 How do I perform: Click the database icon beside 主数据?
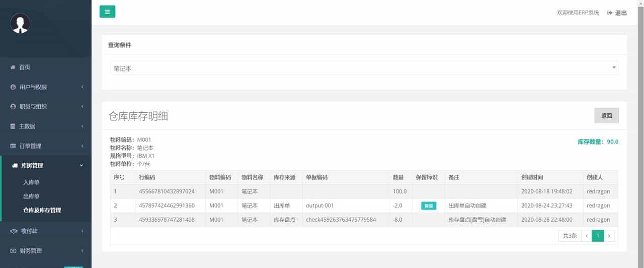point(13,126)
